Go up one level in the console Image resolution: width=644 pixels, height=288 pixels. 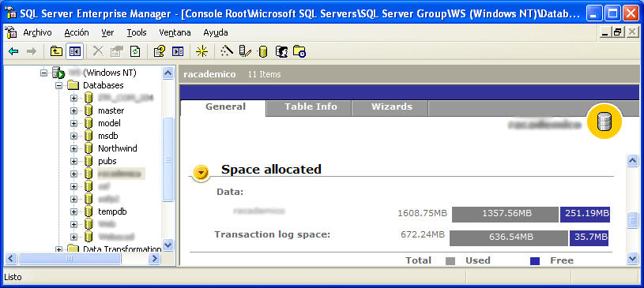click(x=56, y=51)
